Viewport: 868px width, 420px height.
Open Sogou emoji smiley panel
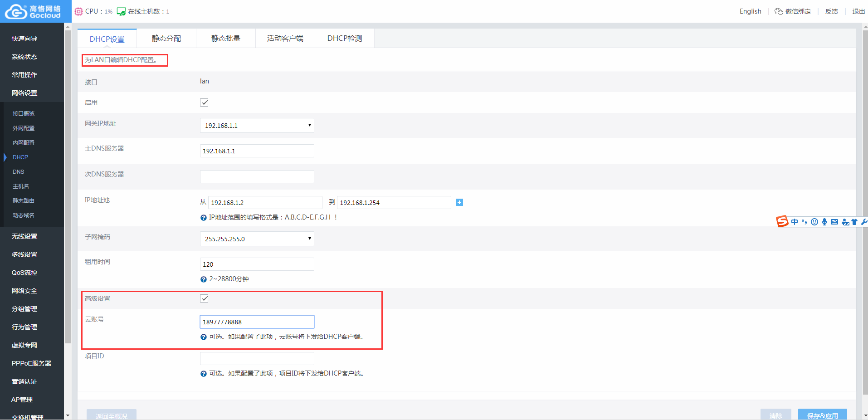tap(814, 222)
